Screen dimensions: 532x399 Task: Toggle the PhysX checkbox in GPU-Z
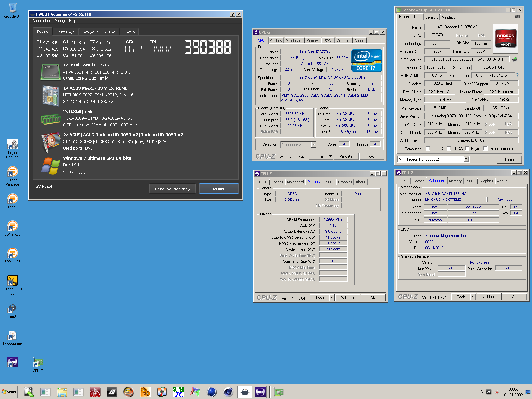point(467,149)
